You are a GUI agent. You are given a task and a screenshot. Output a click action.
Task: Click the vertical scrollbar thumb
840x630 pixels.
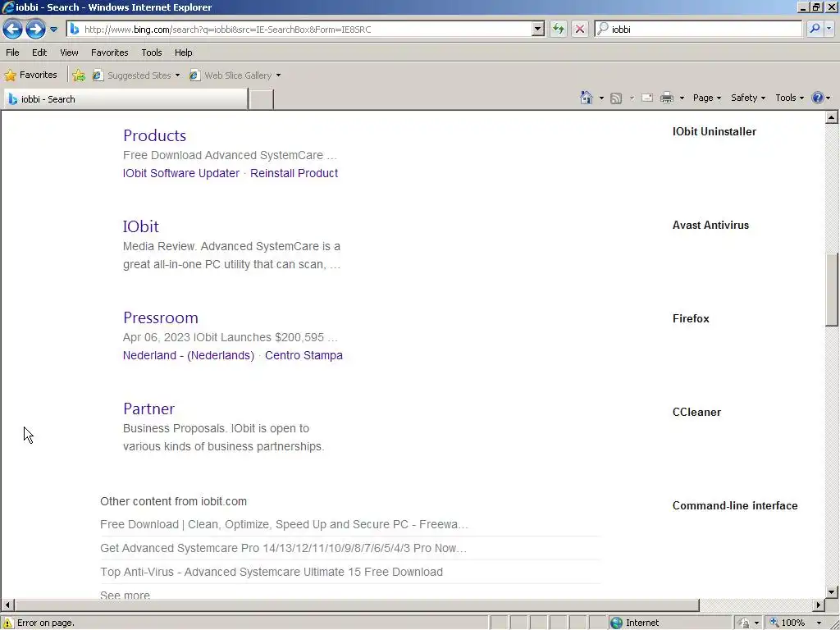[832, 290]
